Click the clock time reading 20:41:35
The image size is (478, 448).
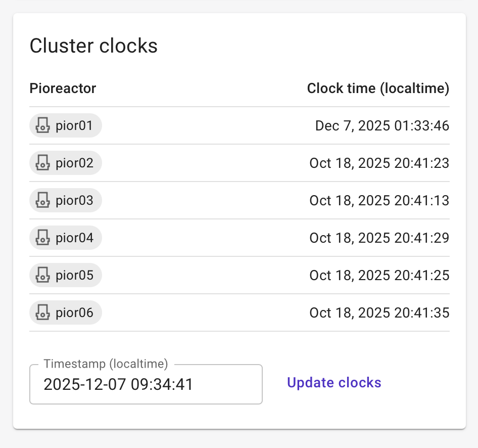point(379,312)
